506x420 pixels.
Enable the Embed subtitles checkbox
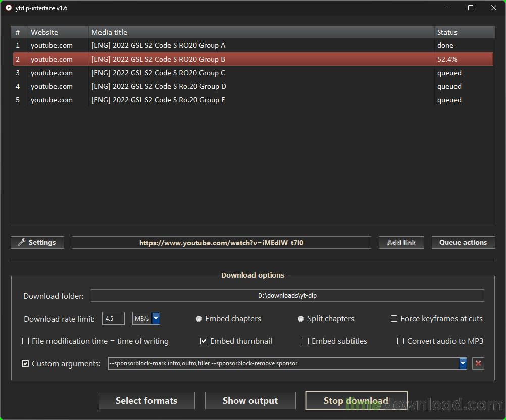[305, 341]
